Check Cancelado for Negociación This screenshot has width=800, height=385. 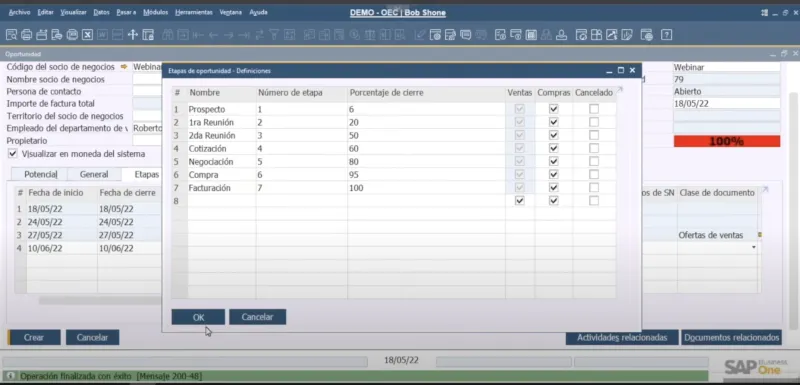click(x=594, y=162)
